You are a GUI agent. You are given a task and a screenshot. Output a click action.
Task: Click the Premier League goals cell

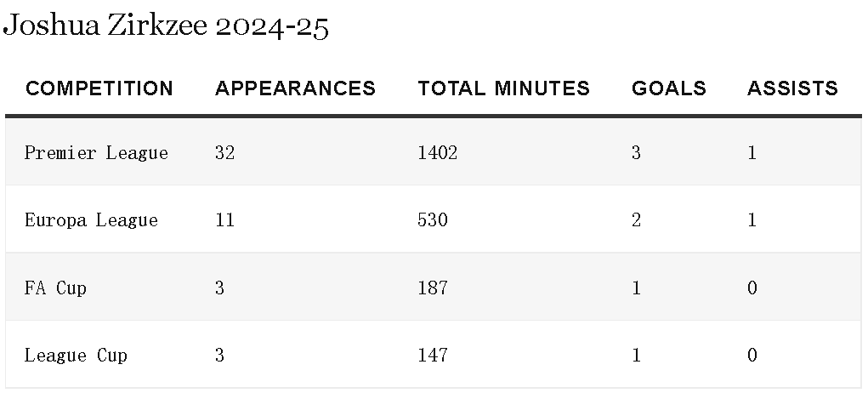(x=636, y=153)
